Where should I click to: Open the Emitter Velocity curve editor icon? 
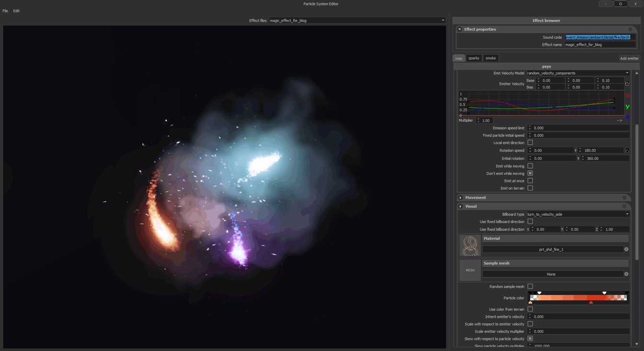tap(627, 84)
